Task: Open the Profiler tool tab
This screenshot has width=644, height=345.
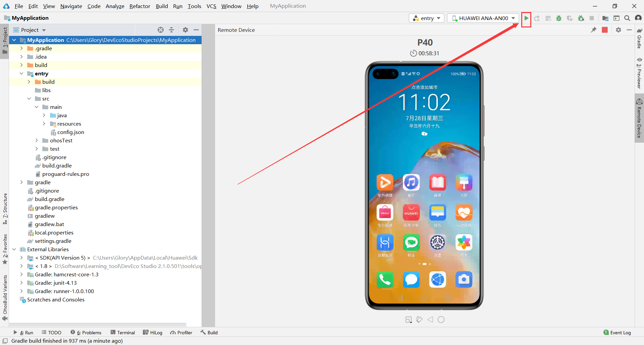Action: click(181, 333)
